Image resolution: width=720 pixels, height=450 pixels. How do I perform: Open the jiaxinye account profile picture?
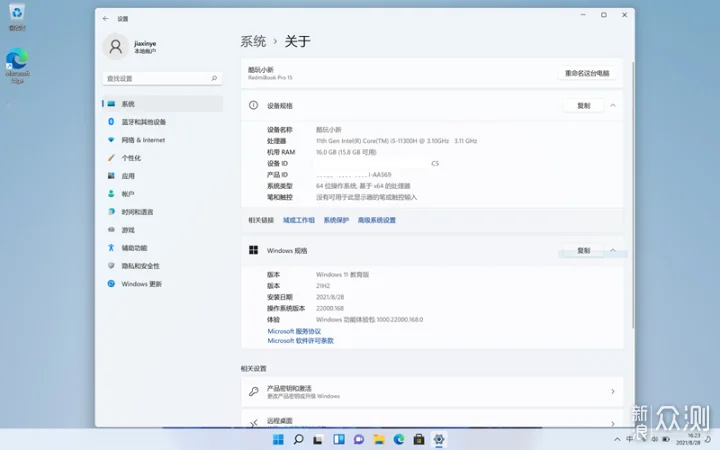pos(115,46)
